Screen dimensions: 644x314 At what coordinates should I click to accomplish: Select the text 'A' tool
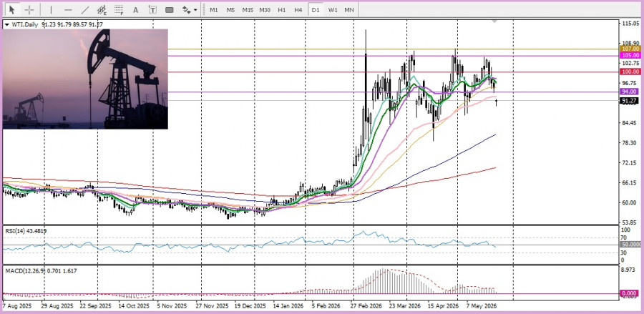(x=135, y=9)
